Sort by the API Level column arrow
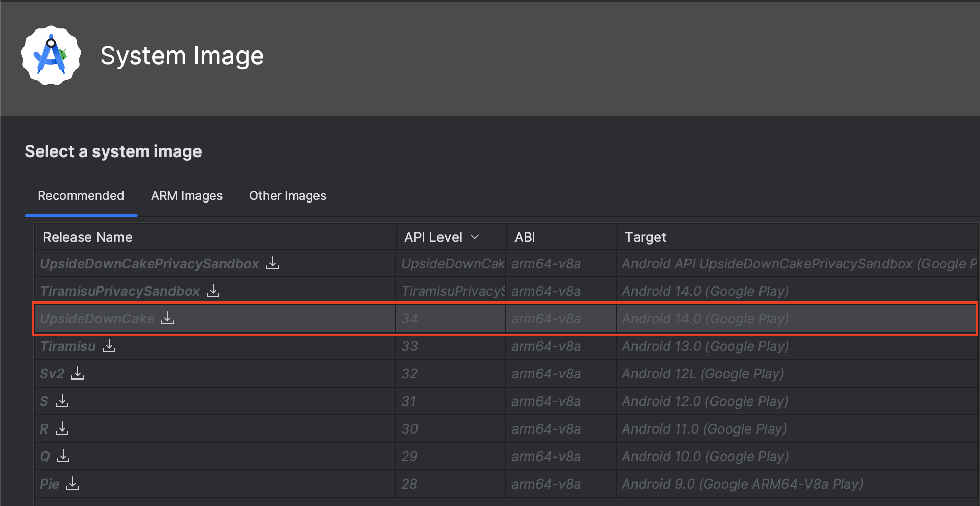Viewport: 980px width, 506px height. click(475, 237)
